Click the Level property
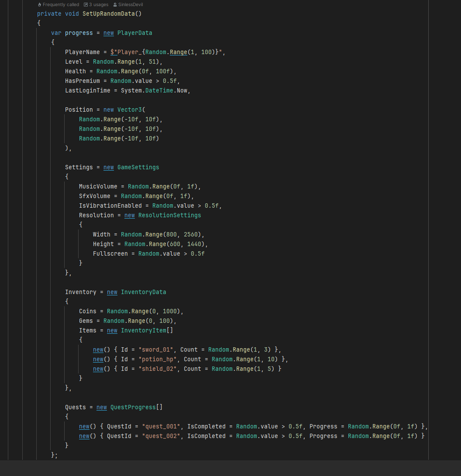This screenshot has height=476, width=461. (74, 62)
